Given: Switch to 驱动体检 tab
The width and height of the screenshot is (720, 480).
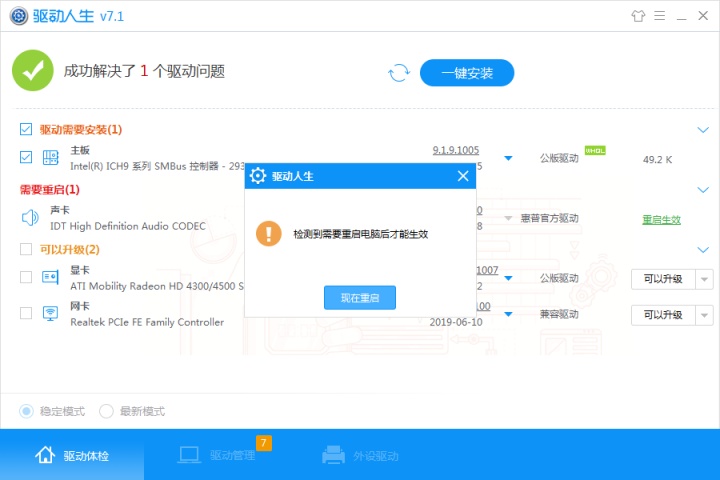Looking at the screenshot, I should tap(72, 455).
